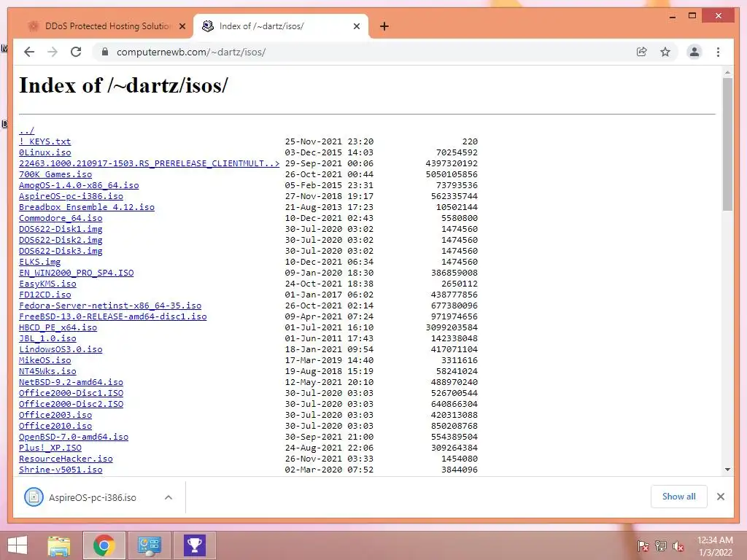Download MikeOS.iso

tap(44, 360)
